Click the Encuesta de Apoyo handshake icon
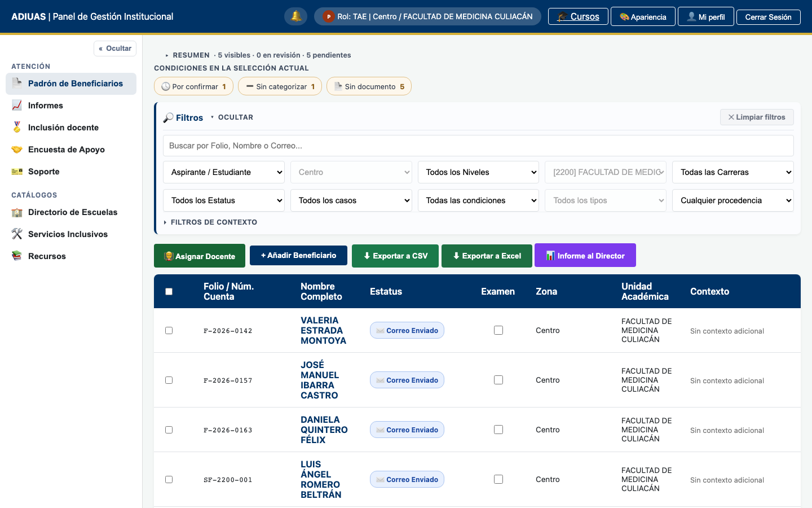 (17, 149)
